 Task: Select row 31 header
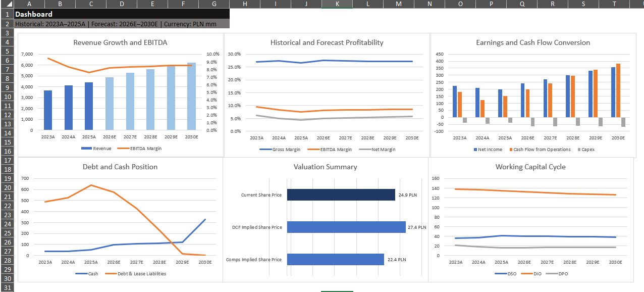pos(7,287)
